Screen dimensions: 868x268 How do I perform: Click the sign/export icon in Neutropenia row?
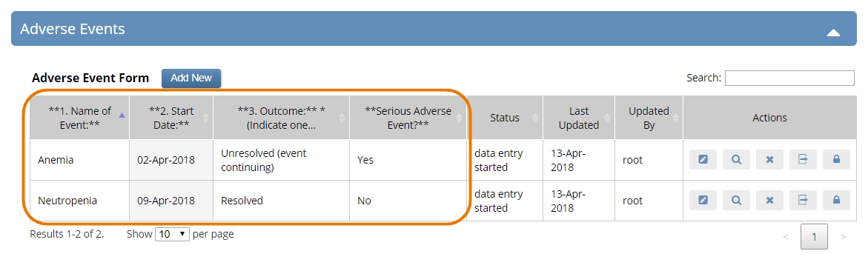point(803,201)
